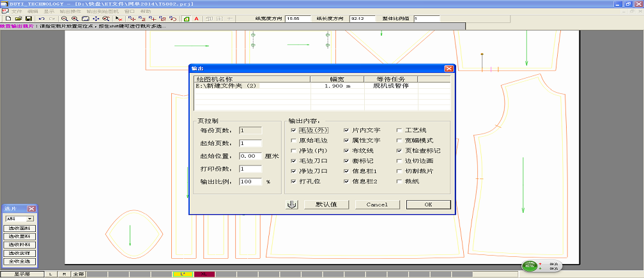Enable the 裁纸 checkbox
The image size is (644, 278).
tap(399, 181)
